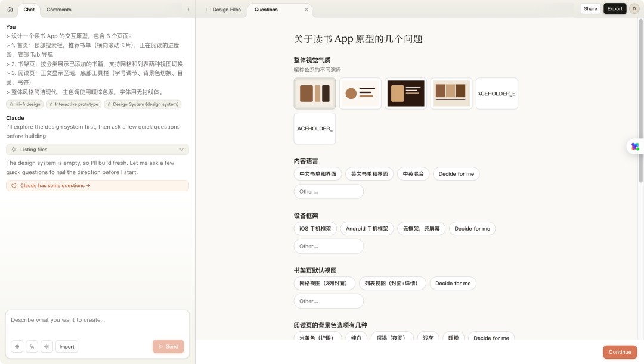Image resolution: width=644 pixels, height=364 pixels.
Task: Open a new tab with the plus icon
Action: click(x=188, y=10)
